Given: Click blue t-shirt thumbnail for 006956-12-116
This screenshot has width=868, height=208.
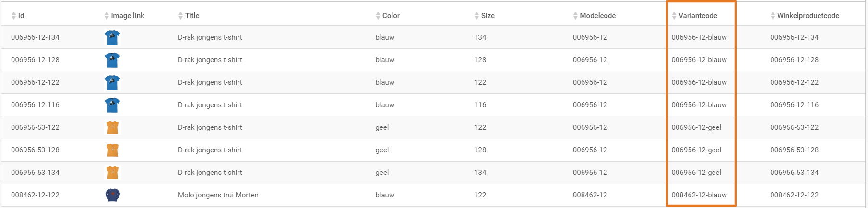Looking at the screenshot, I should (x=112, y=105).
